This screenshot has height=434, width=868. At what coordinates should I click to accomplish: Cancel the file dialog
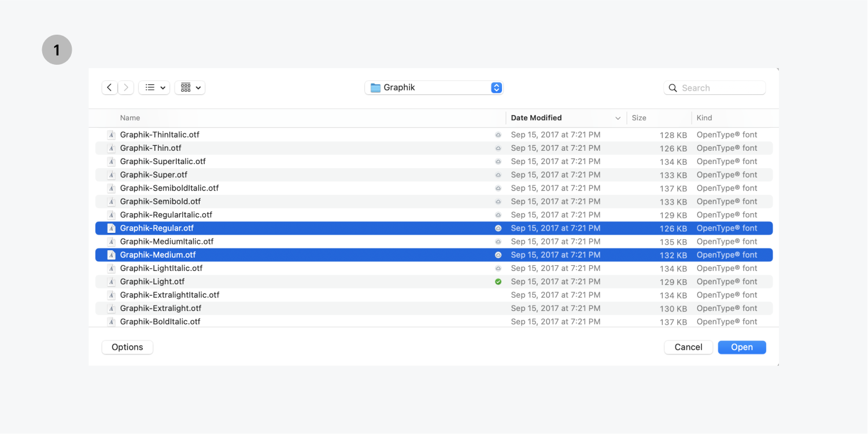click(688, 347)
